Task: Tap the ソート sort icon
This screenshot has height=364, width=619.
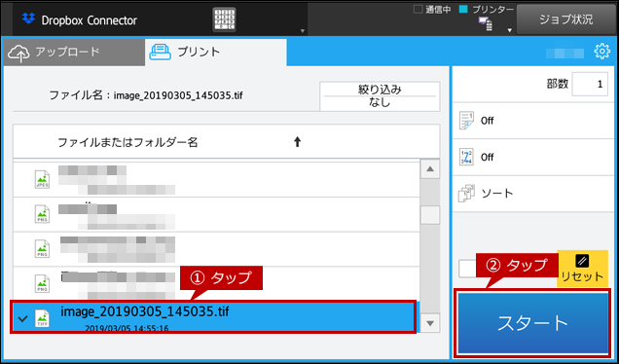Action: click(x=466, y=194)
